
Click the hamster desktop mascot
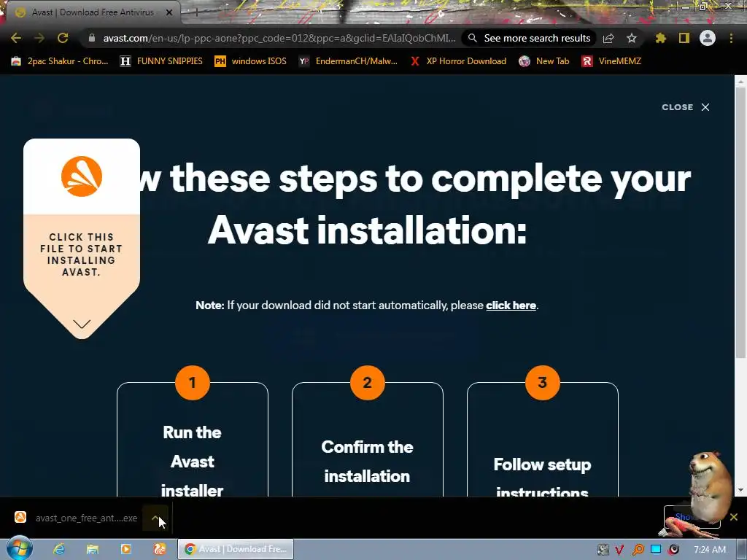pyautogui.click(x=710, y=488)
